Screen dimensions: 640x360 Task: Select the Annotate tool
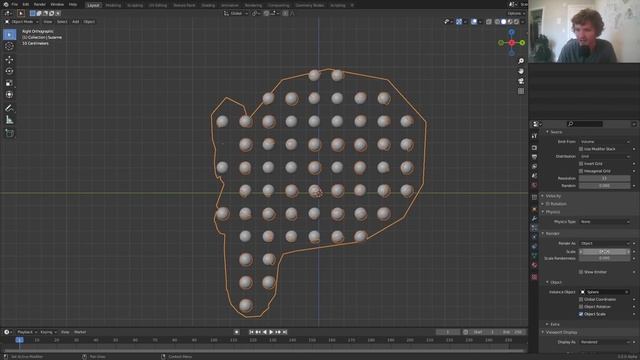tap(9, 108)
